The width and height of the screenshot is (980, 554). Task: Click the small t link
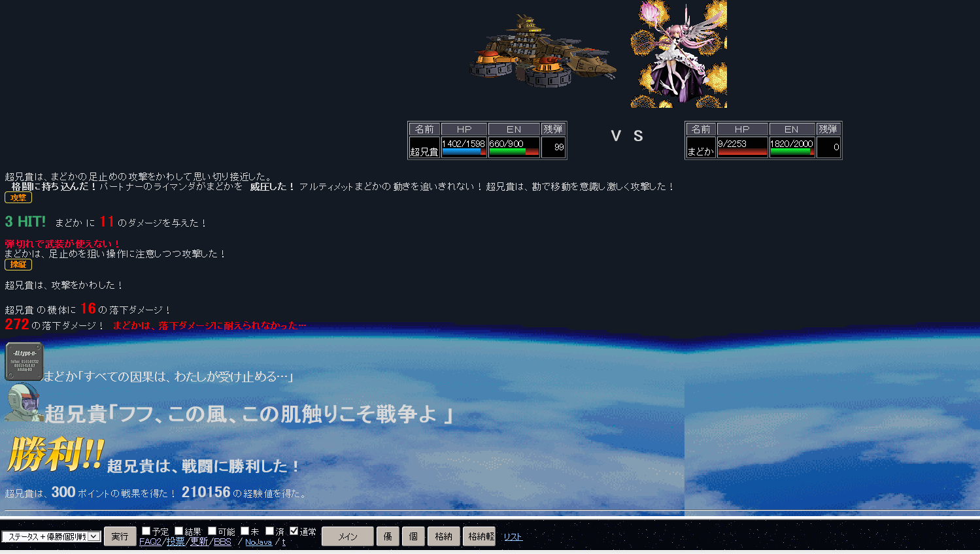pos(284,542)
